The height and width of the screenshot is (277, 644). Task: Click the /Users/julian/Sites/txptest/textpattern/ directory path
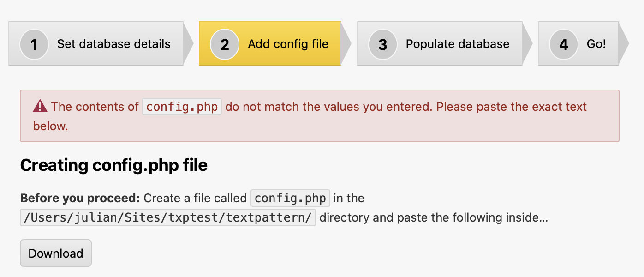[x=168, y=217]
